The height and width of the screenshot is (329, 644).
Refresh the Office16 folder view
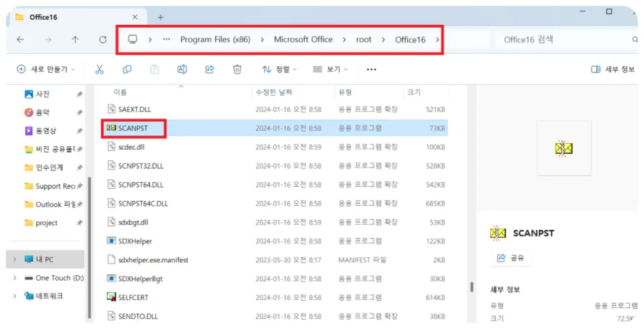103,40
